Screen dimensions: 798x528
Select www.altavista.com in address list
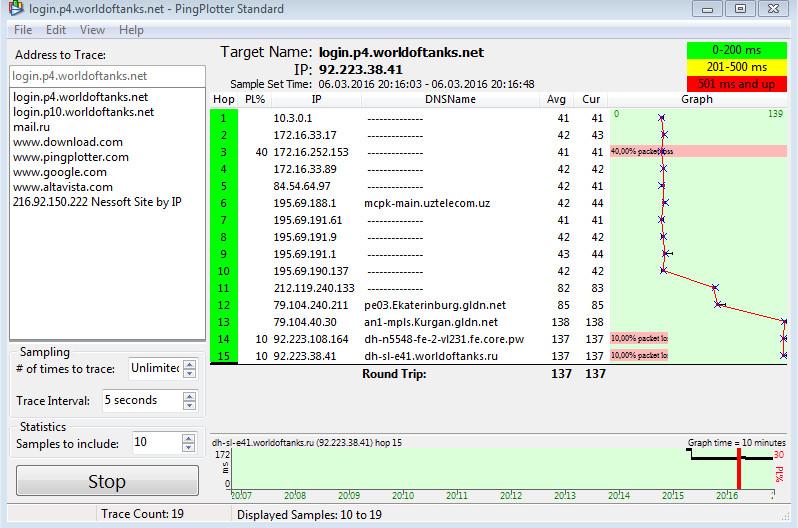(x=63, y=187)
